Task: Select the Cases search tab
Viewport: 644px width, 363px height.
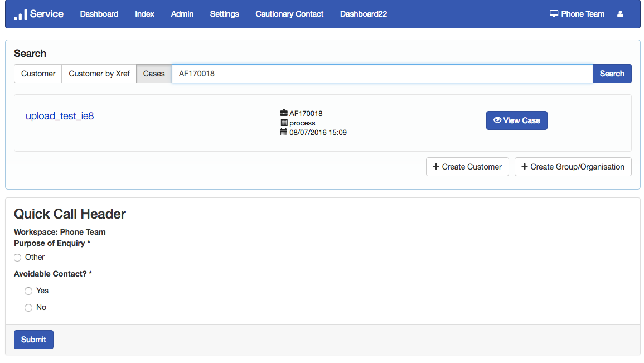Action: tap(154, 74)
